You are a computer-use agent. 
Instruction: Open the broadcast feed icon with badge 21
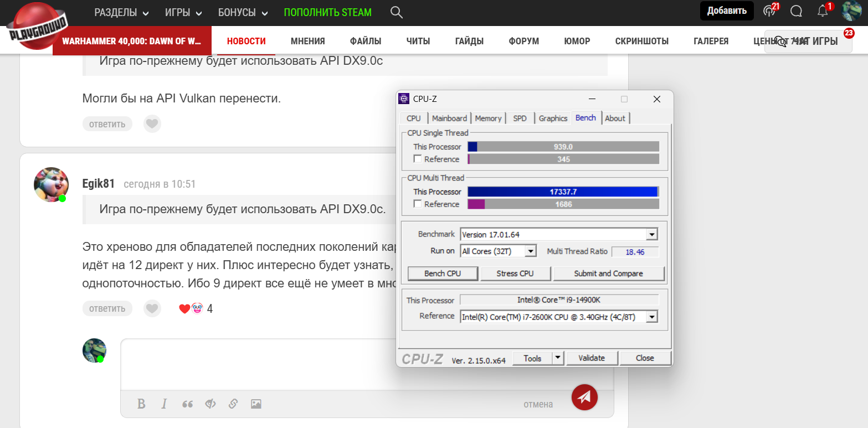770,11
